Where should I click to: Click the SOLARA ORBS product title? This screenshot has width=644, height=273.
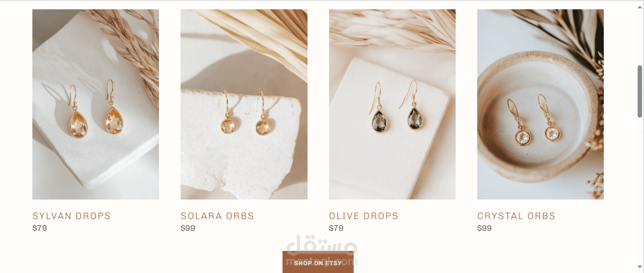click(217, 216)
